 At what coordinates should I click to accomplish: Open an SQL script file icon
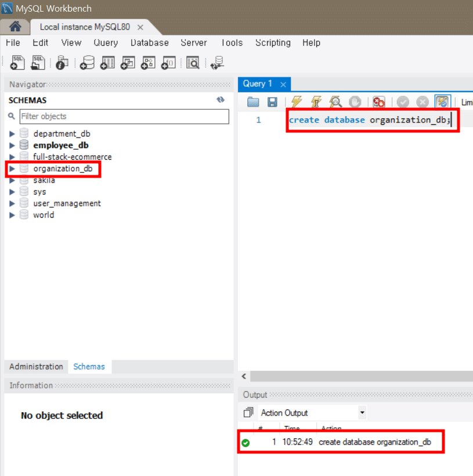pos(38,63)
